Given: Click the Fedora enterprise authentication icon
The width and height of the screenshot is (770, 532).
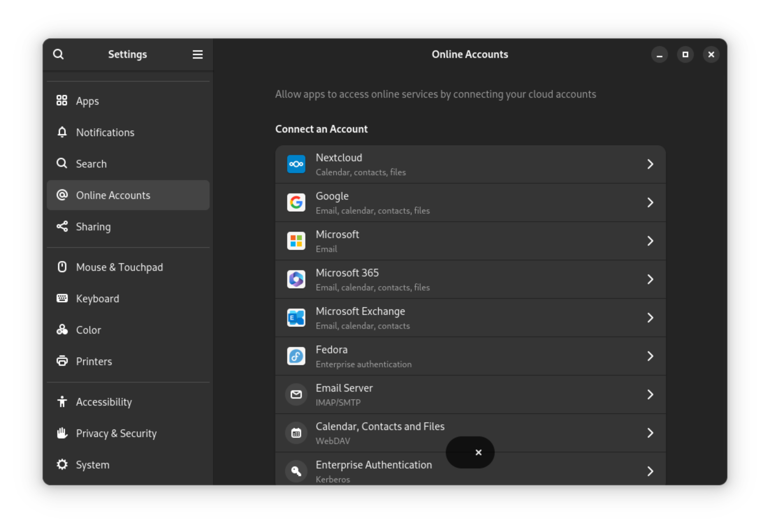Looking at the screenshot, I should coord(296,356).
